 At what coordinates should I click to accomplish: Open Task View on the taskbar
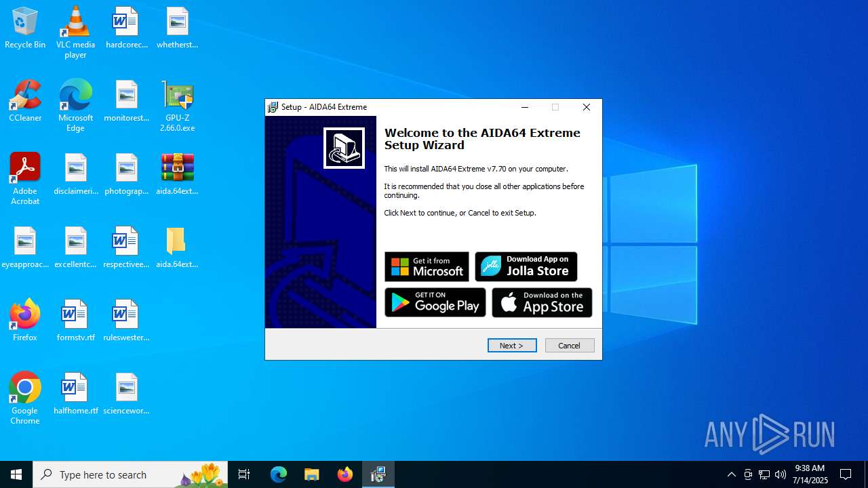pyautogui.click(x=244, y=474)
